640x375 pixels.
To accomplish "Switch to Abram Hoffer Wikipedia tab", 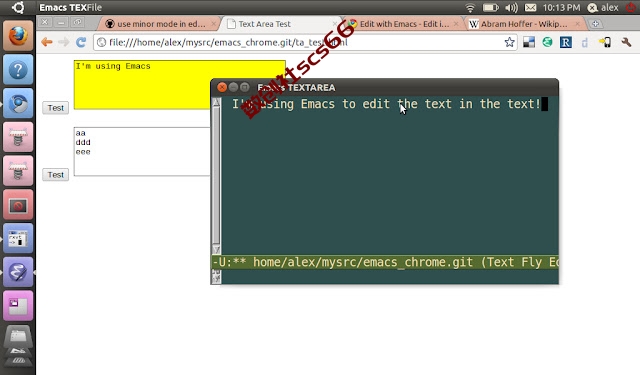I will [524, 24].
